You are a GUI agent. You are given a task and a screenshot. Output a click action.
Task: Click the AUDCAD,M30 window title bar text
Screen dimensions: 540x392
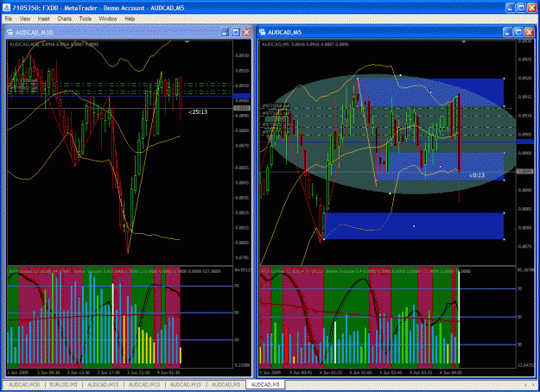(x=34, y=32)
